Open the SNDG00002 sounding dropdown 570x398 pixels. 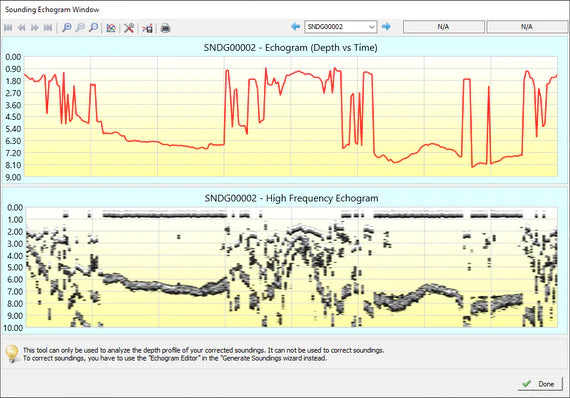(341, 27)
